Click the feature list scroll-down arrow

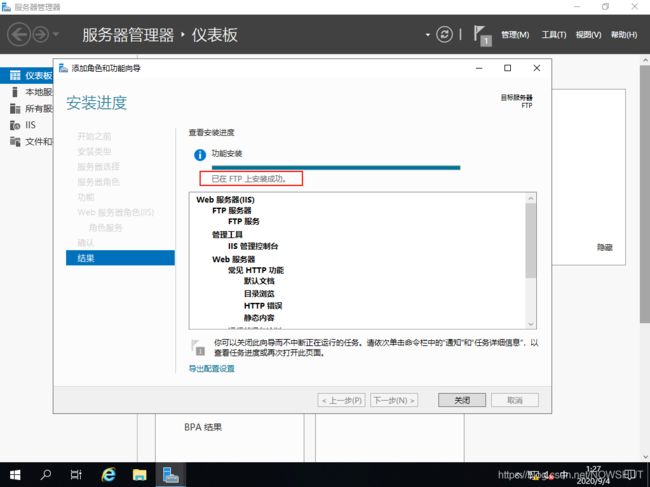click(531, 324)
